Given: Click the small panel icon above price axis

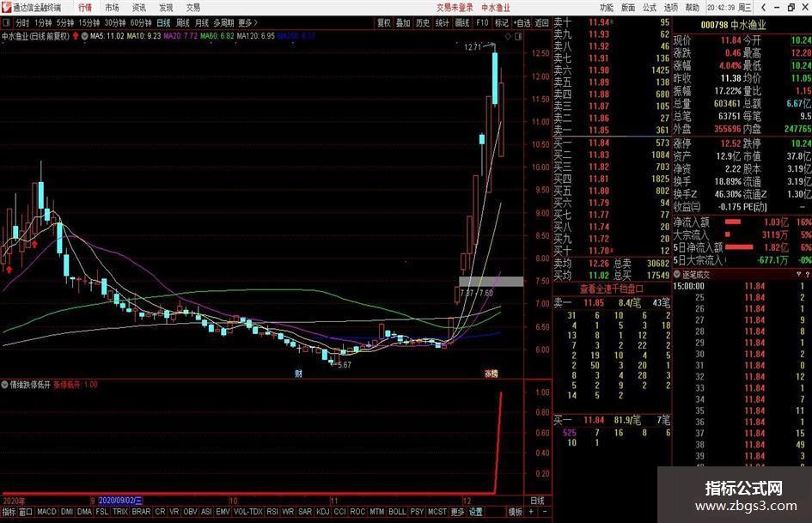Looking at the screenshot, I should pos(518,36).
